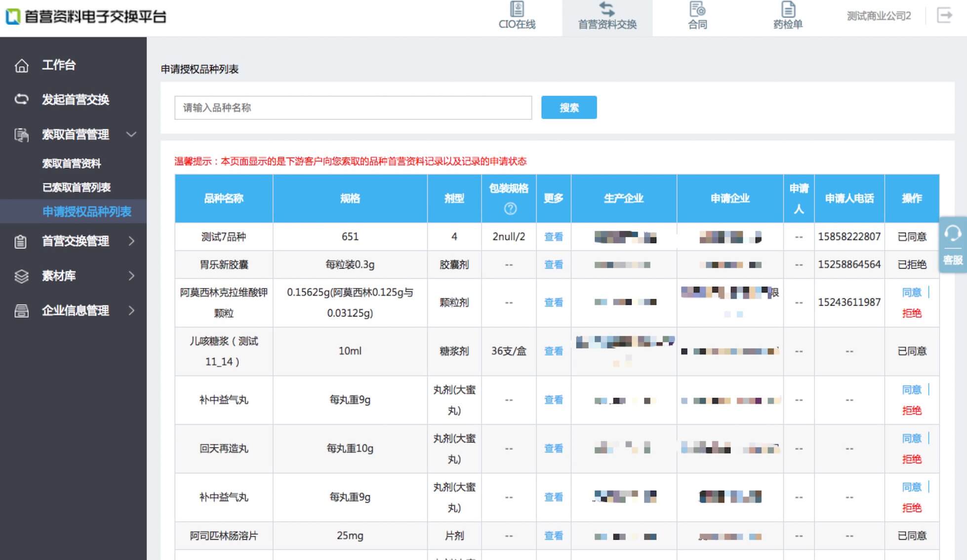This screenshot has width=967, height=560.
Task: Click the 申请企业 column header
Action: [730, 199]
